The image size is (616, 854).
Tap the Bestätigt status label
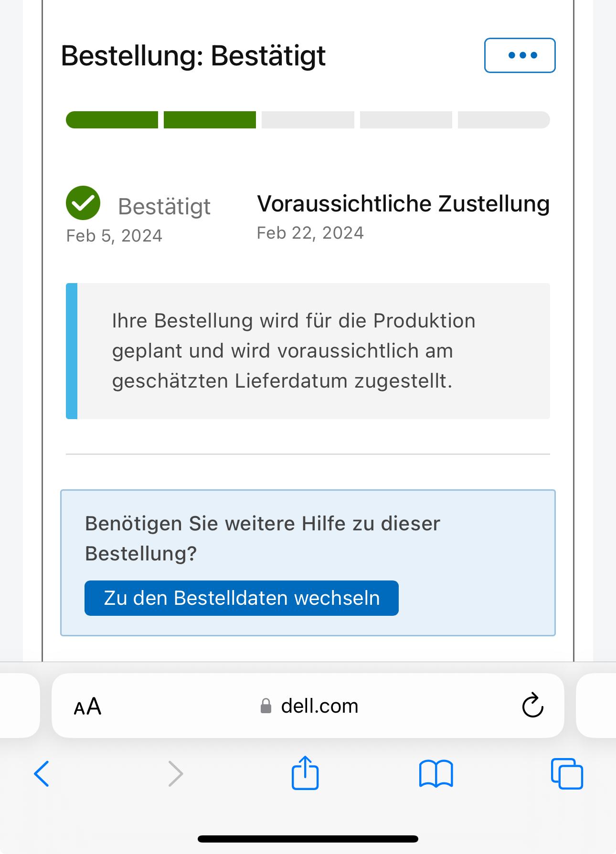(x=164, y=207)
